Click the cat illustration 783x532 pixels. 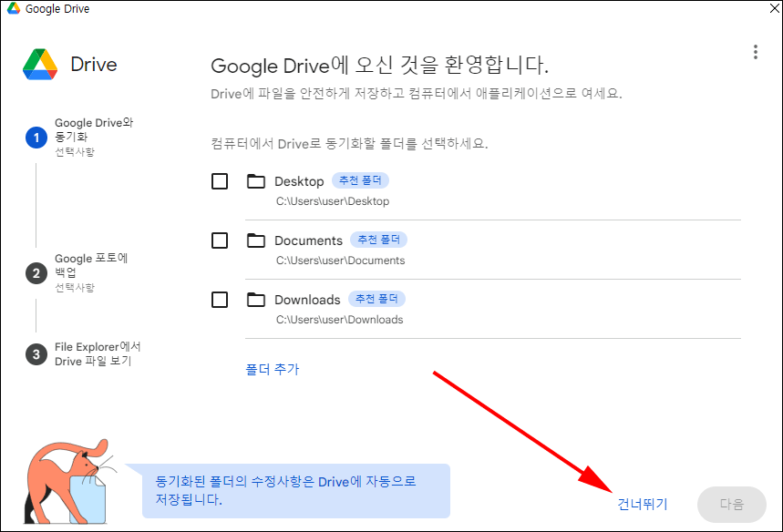click(x=70, y=482)
